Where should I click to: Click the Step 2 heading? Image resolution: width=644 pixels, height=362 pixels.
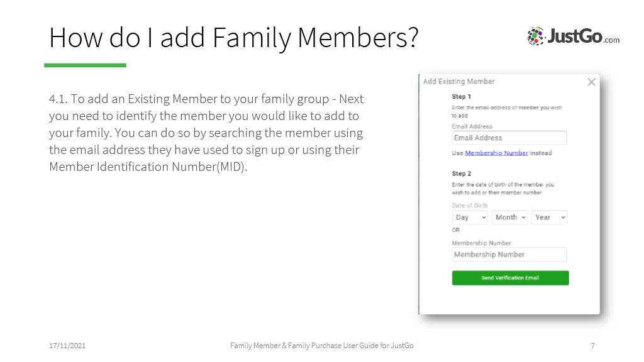tap(461, 173)
